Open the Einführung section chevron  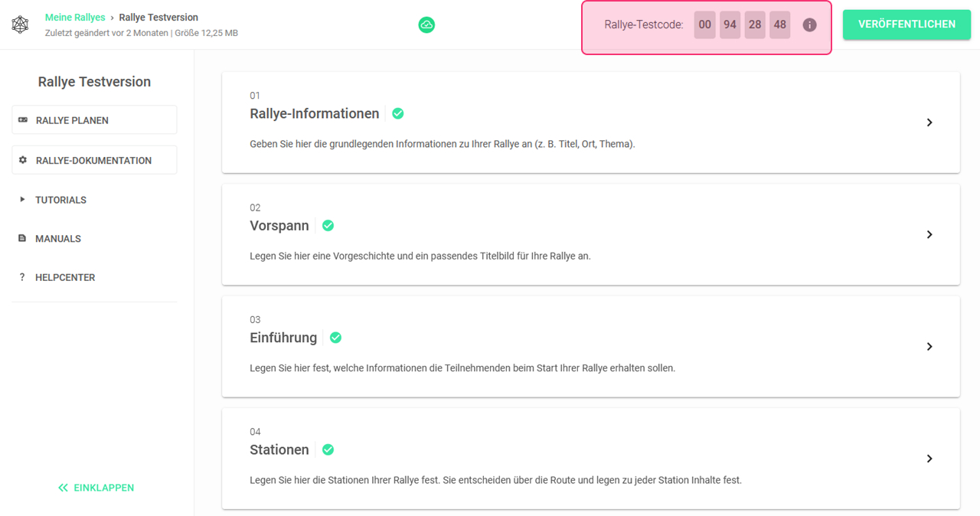(929, 346)
